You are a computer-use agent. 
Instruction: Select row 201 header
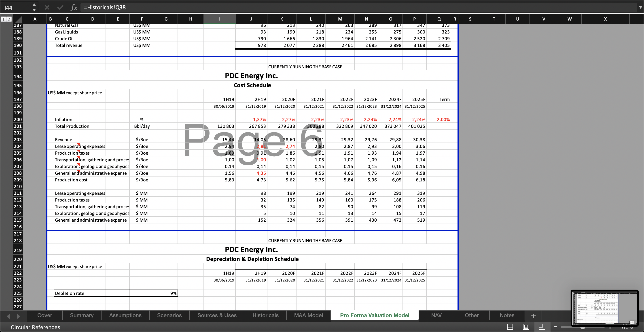tap(17, 126)
